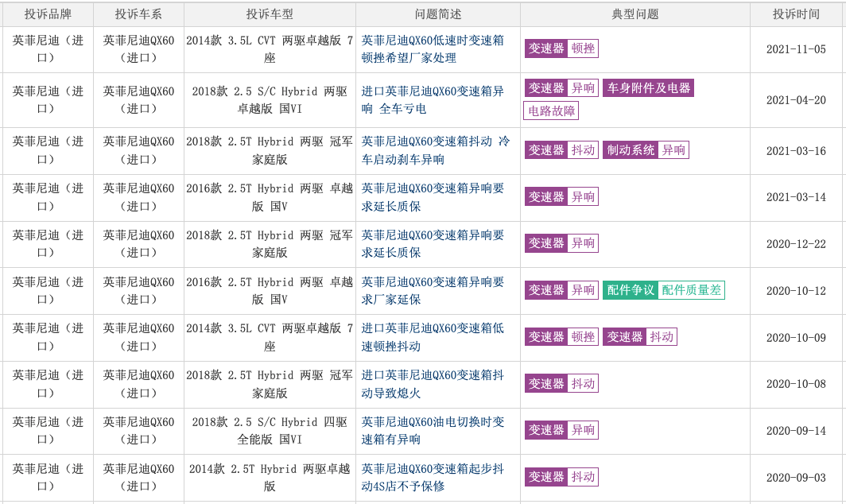This screenshot has width=846, height=504.
Task: Click the 变速器 抖动 tag in 2020-10-08 row
Action: (561, 384)
